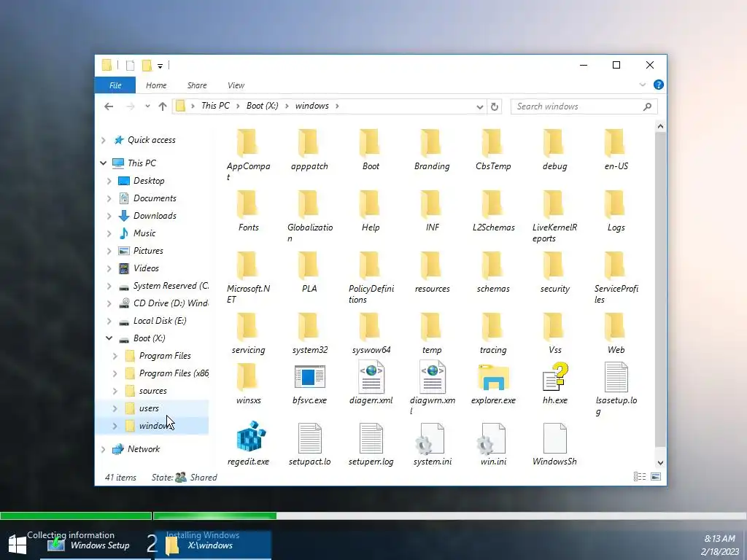This screenshot has height=560, width=747.
Task: Open Quick Access Toolbar customize dropdown
Action: pyautogui.click(x=160, y=66)
